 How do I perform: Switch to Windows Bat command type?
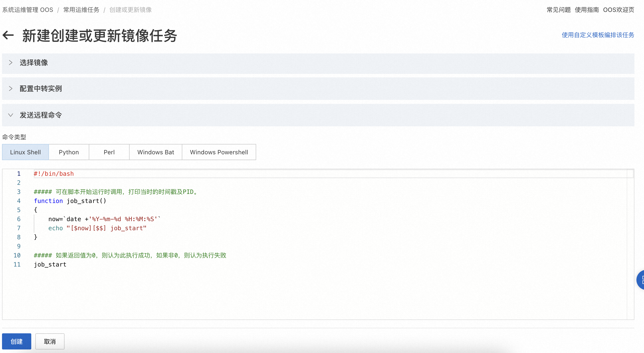(156, 152)
